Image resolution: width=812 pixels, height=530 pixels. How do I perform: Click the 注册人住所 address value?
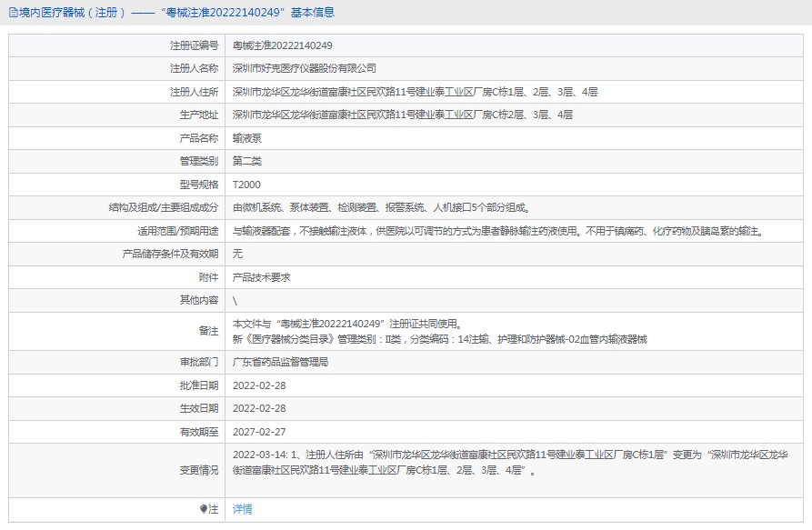click(x=415, y=92)
